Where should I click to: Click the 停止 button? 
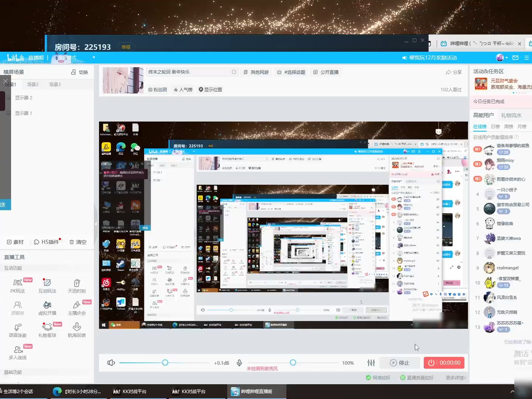click(400, 363)
